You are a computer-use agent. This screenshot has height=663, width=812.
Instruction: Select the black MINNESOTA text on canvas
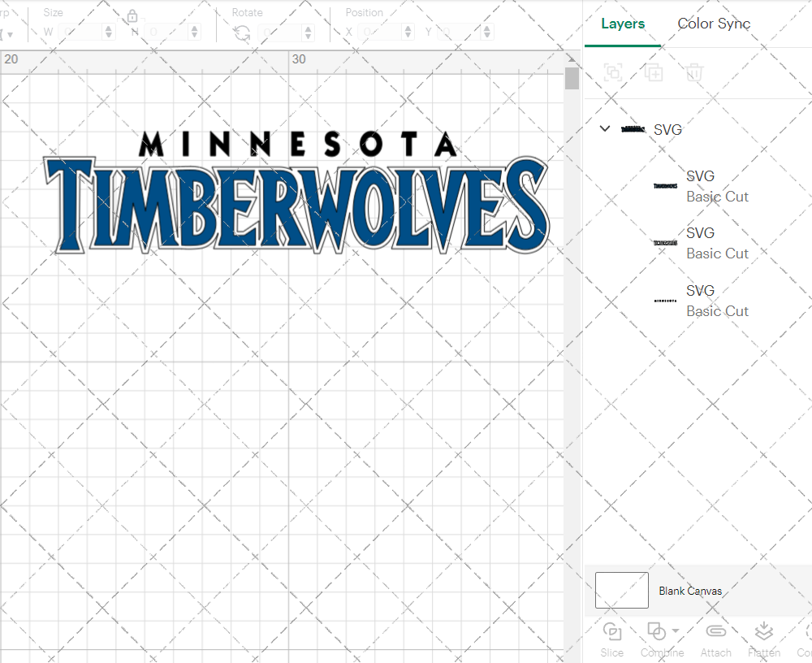[298, 144]
